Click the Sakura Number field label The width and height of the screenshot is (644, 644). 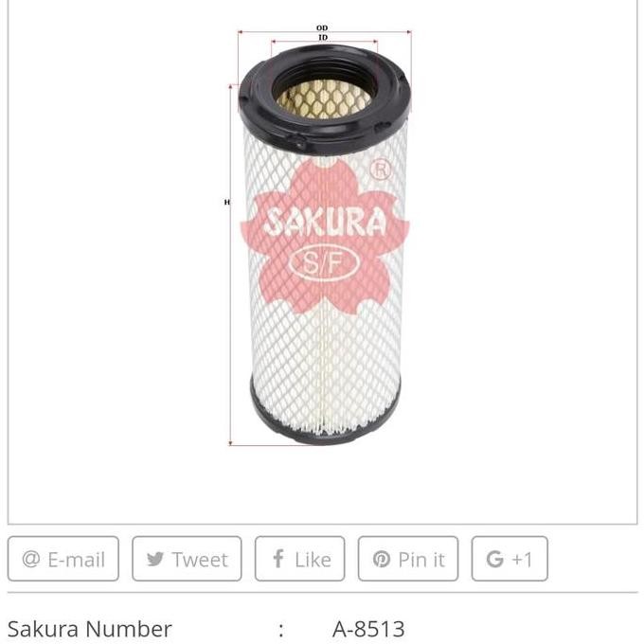coord(90,629)
